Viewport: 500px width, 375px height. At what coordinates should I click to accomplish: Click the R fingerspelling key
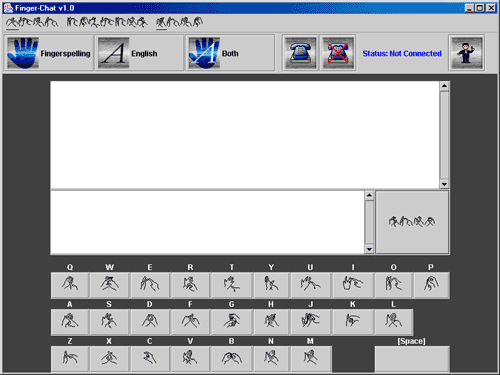click(190, 285)
